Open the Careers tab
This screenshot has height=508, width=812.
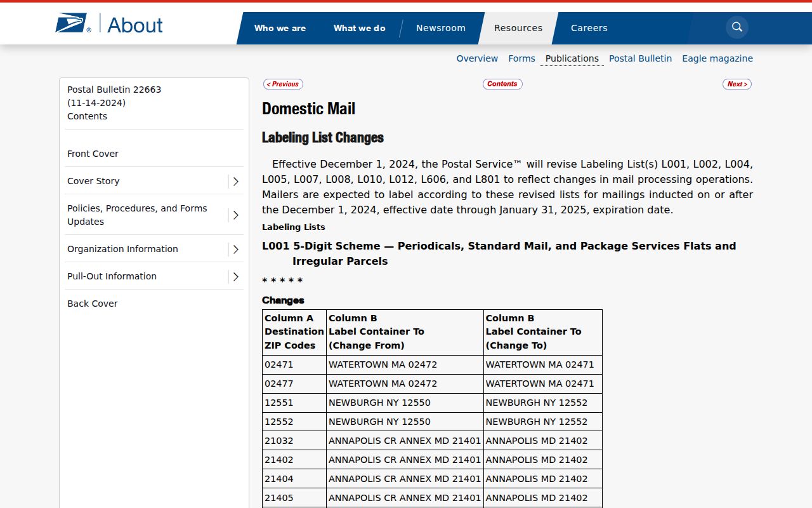(589, 28)
